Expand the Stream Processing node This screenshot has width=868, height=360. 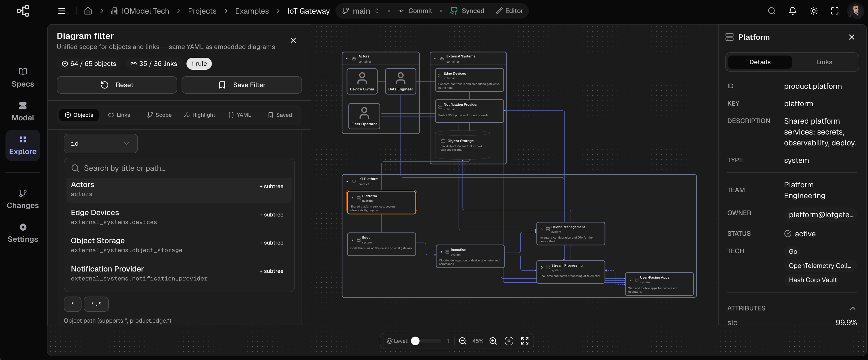click(542, 267)
